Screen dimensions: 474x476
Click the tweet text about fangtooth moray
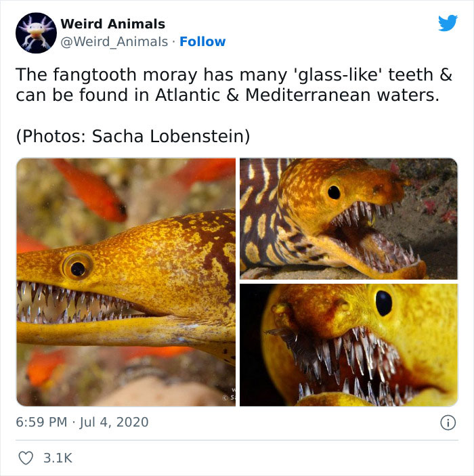tap(233, 85)
